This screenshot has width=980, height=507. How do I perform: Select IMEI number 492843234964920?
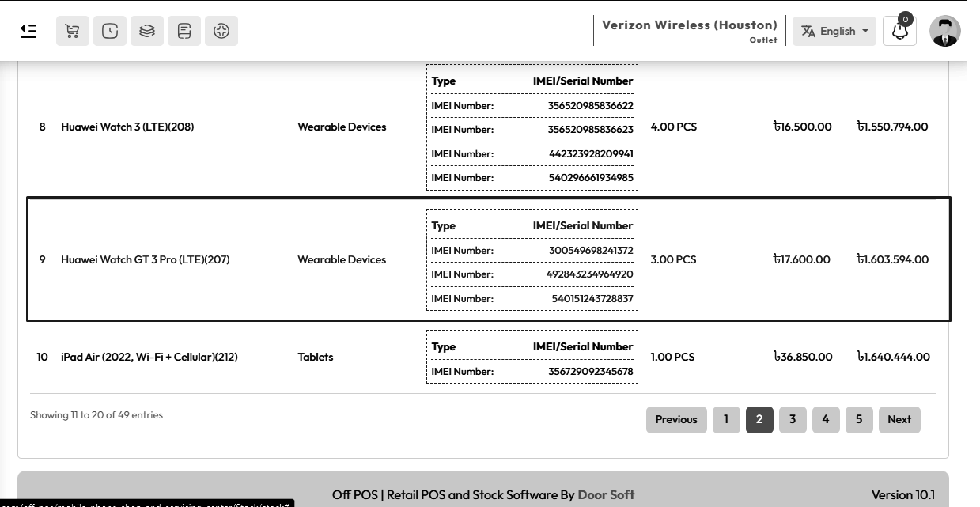click(590, 274)
